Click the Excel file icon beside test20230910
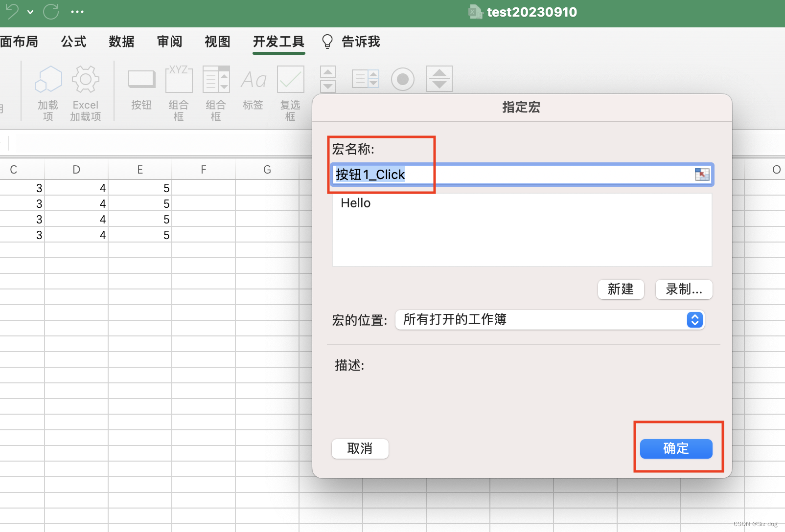785x532 pixels. point(476,12)
